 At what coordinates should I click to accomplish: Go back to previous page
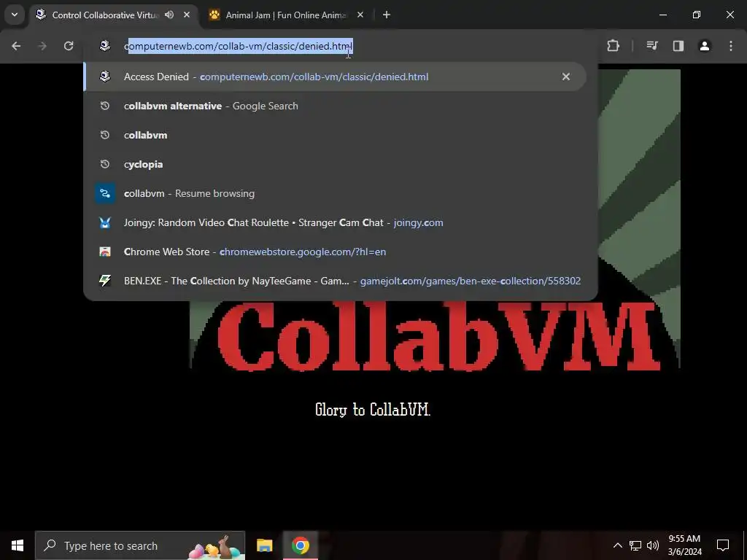pos(16,46)
